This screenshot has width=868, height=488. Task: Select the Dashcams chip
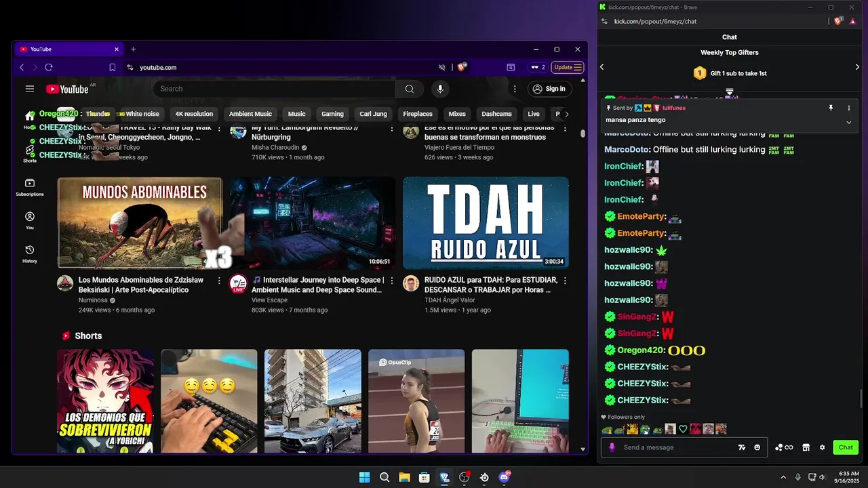[497, 114]
